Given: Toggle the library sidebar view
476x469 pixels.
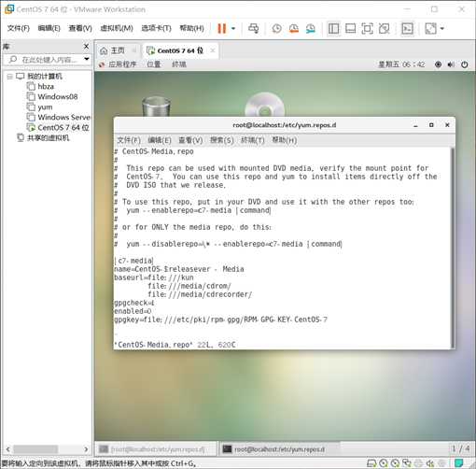Looking at the screenshot, I should click(x=333, y=29).
